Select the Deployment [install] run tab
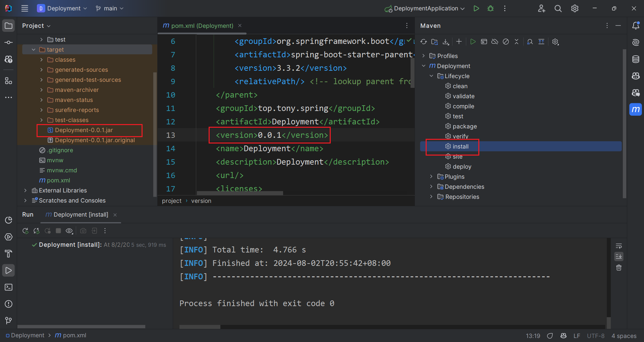Screen dimensions: 644x342 click(x=80, y=215)
